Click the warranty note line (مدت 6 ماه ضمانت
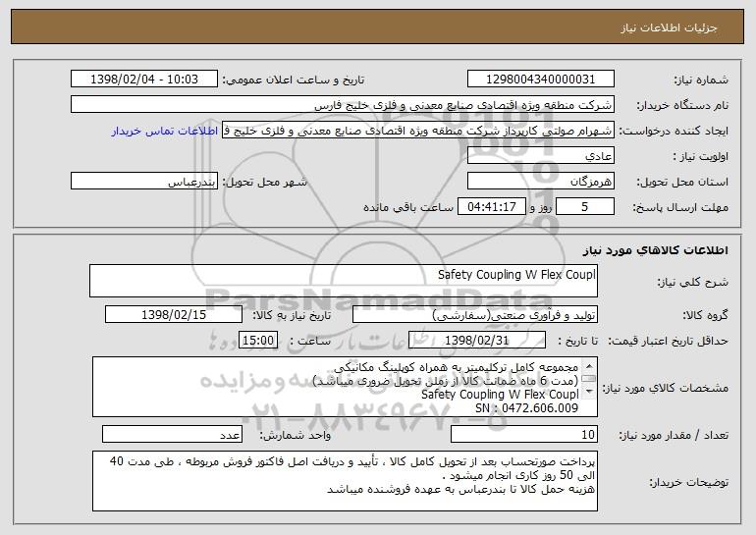 point(446,381)
